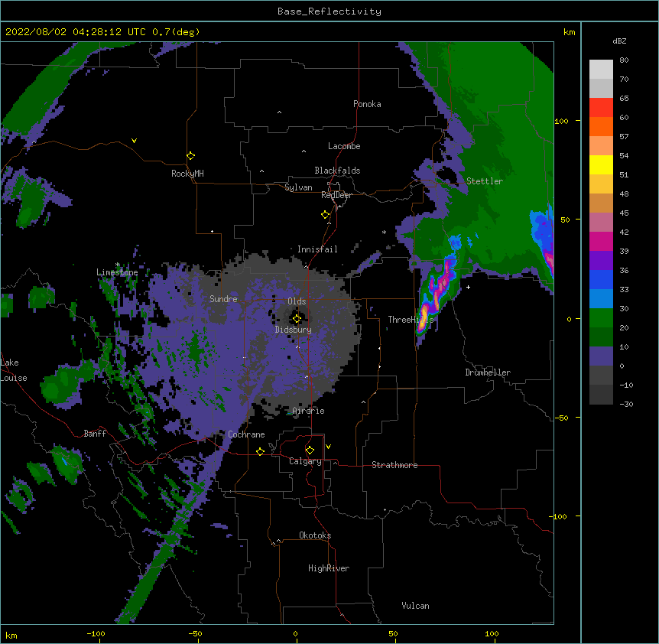
Task: Click the HighRiver label
Action: 329,568
